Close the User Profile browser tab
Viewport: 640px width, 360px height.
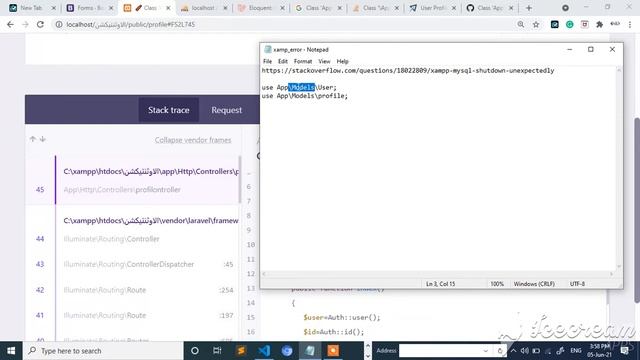pos(453,8)
